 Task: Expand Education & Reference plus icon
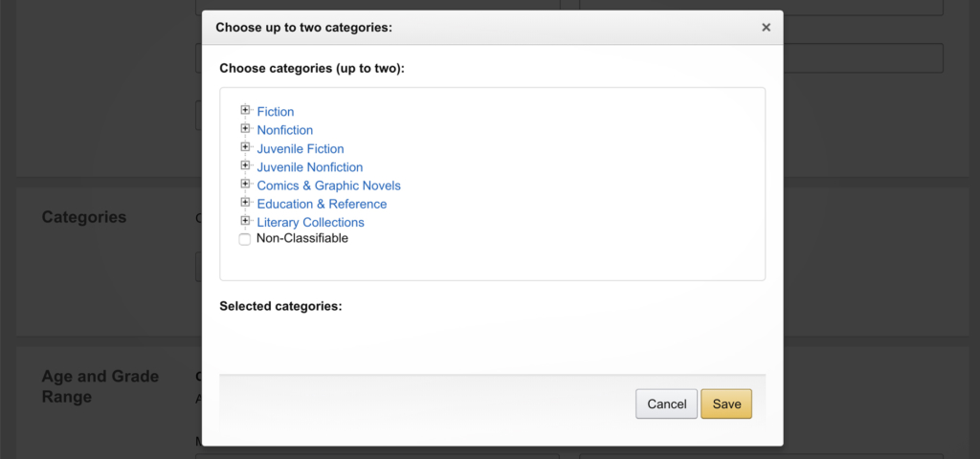(x=246, y=203)
